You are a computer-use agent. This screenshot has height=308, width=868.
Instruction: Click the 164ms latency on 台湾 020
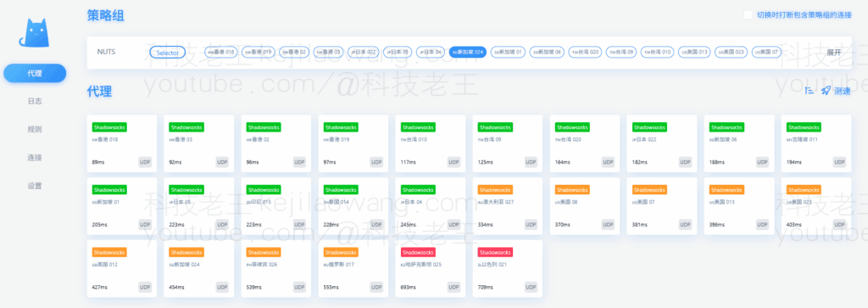point(563,163)
